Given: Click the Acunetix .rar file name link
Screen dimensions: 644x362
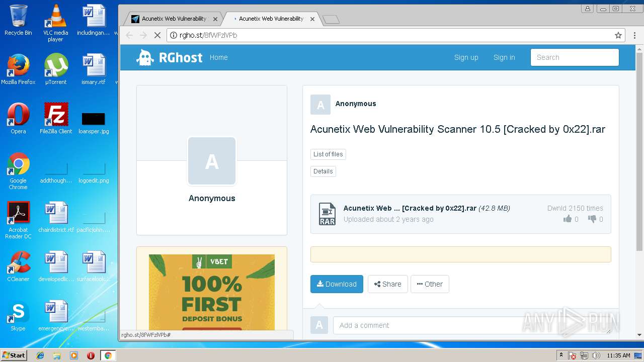Looking at the screenshot, I should click(410, 208).
